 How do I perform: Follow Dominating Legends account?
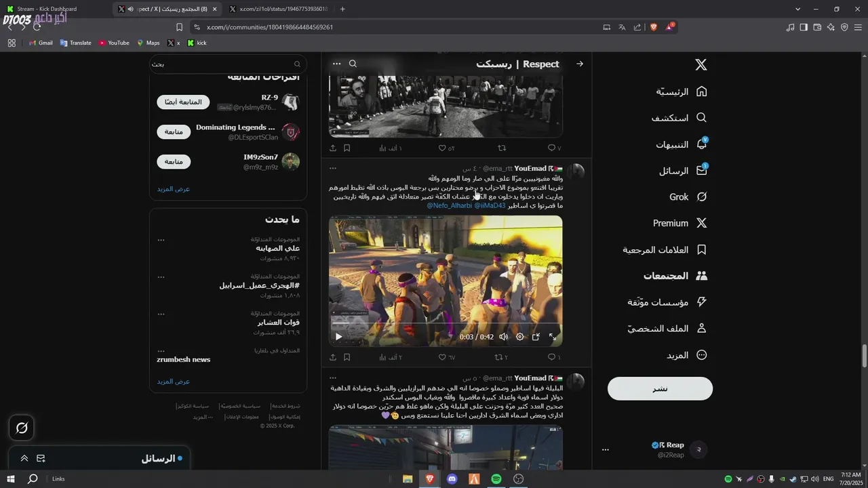pos(174,131)
